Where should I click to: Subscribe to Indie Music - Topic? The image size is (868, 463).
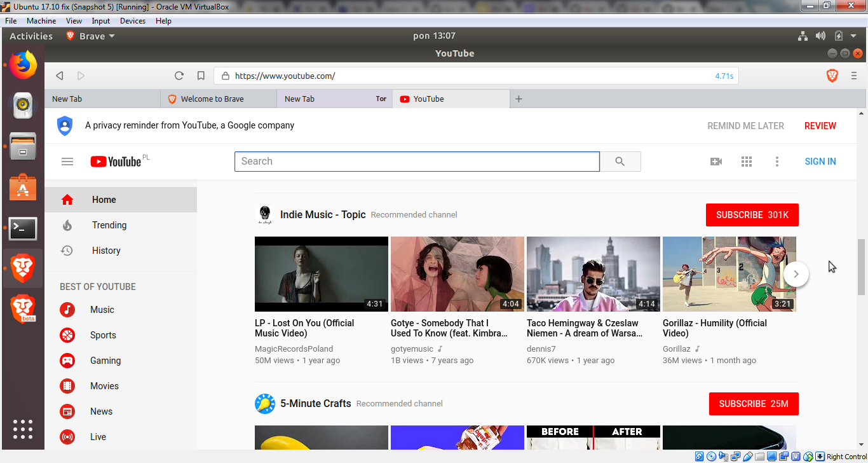pos(752,215)
